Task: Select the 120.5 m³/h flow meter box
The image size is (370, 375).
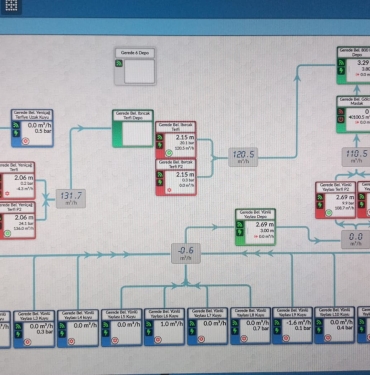Action: click(243, 157)
